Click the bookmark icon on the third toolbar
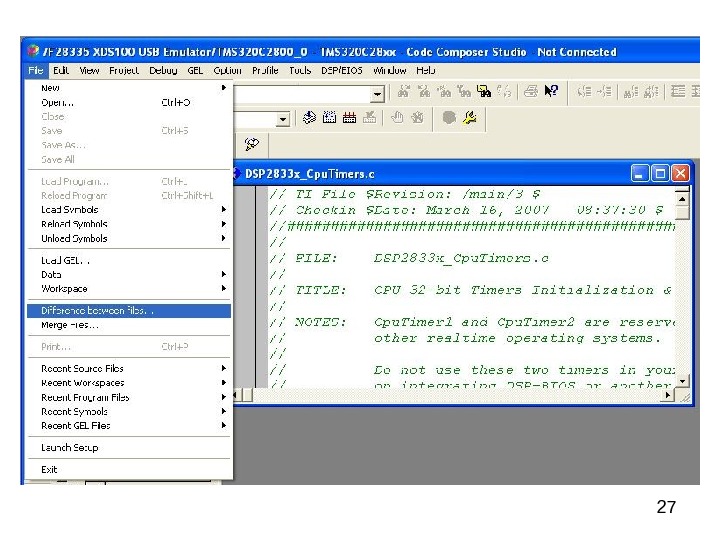This screenshot has width=720, height=540. (x=252, y=144)
